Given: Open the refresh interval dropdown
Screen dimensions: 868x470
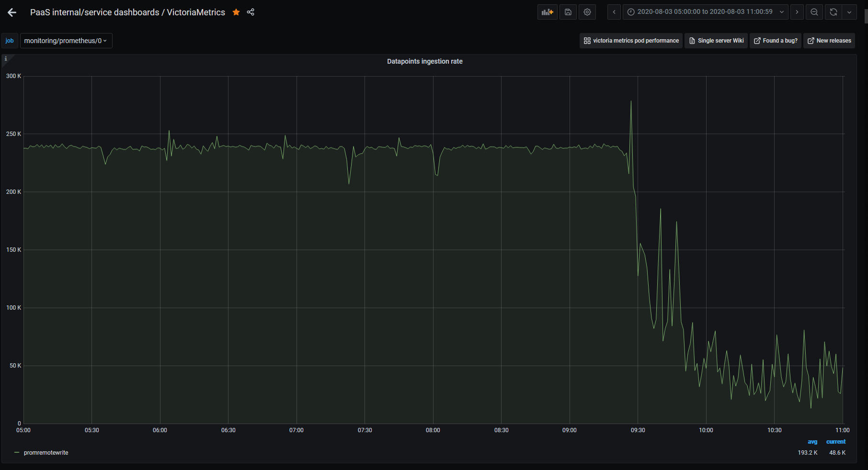Looking at the screenshot, I should pyautogui.click(x=849, y=12).
